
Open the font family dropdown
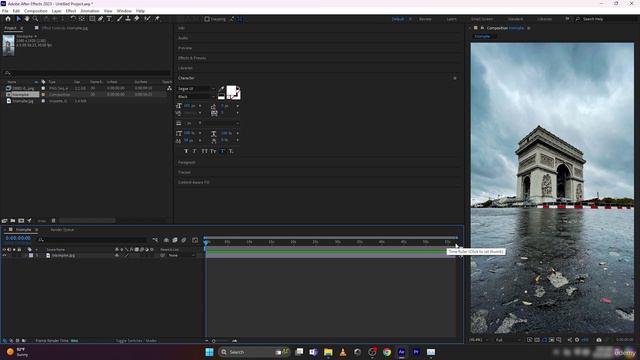[196, 89]
